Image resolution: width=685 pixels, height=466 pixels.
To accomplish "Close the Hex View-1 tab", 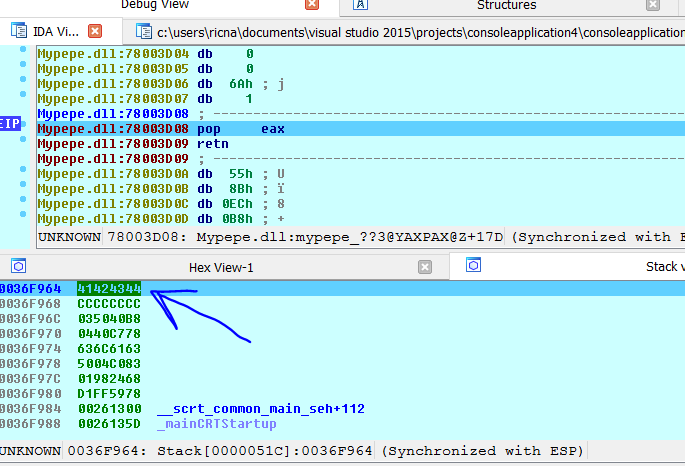I will tap(425, 267).
